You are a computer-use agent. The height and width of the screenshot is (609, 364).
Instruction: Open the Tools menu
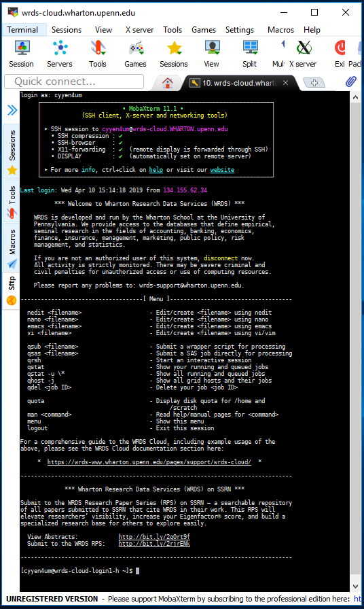[x=172, y=30]
